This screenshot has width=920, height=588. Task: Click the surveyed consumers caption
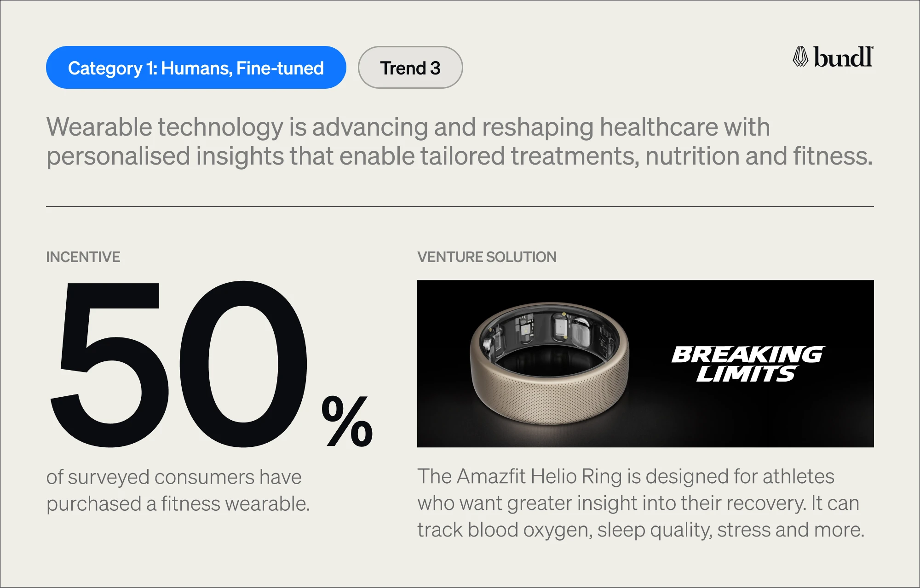click(178, 491)
